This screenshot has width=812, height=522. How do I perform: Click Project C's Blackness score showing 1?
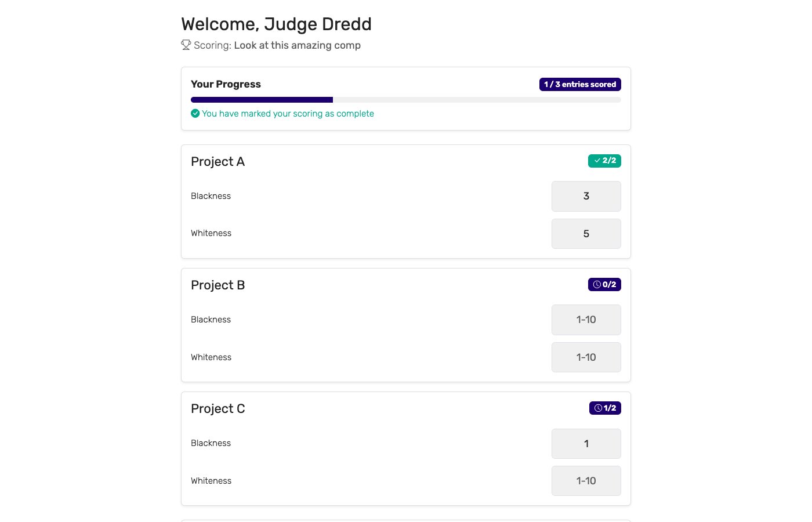(x=586, y=444)
